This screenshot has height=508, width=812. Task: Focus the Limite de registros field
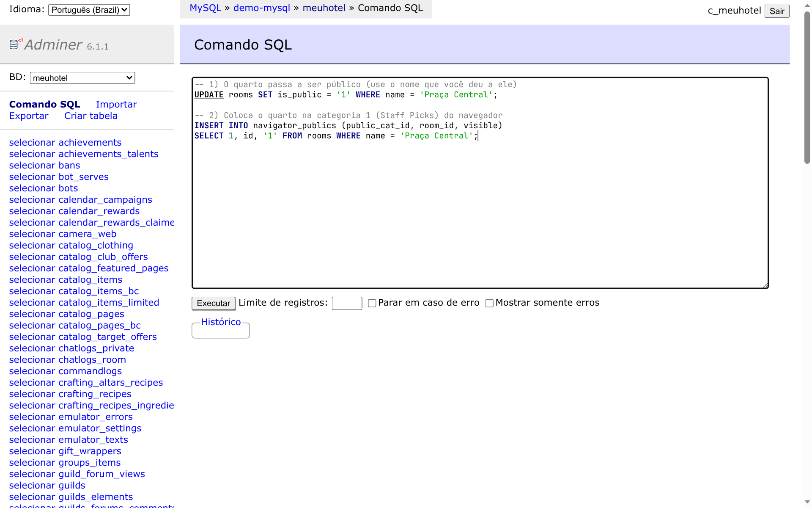point(347,303)
